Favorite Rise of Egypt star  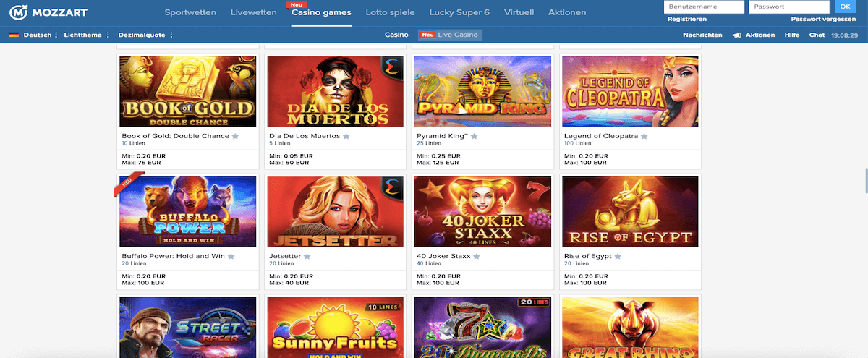click(618, 256)
